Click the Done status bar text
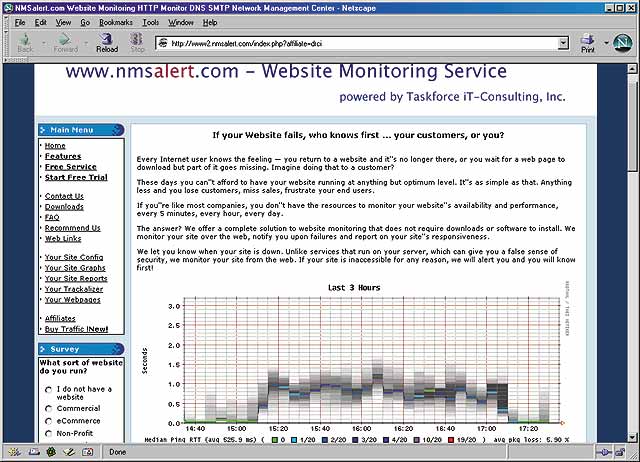The image size is (640, 462). [x=118, y=452]
